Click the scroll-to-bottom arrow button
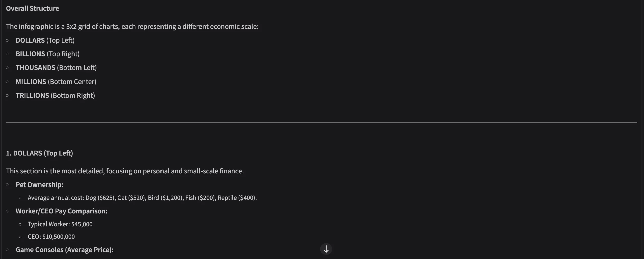 (326, 249)
